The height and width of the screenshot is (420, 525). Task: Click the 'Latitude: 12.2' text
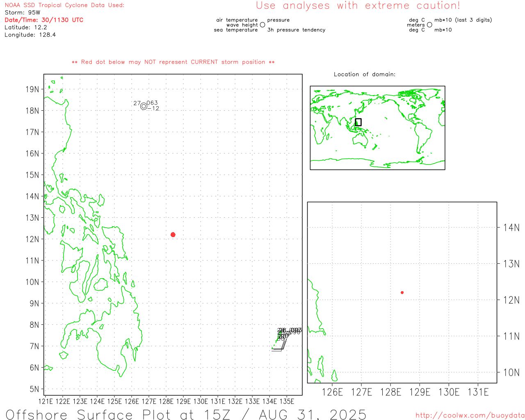(x=26, y=27)
